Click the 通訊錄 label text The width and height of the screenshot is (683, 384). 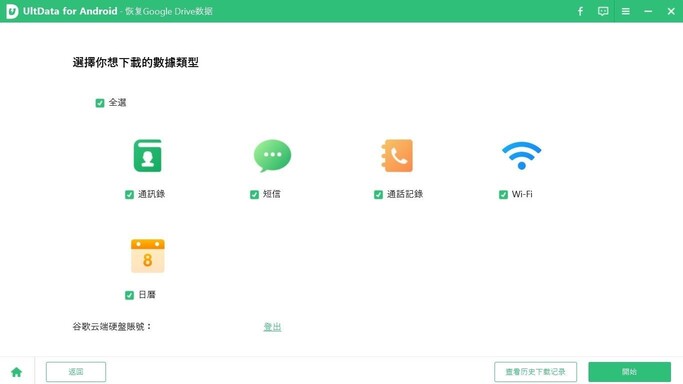(x=152, y=194)
